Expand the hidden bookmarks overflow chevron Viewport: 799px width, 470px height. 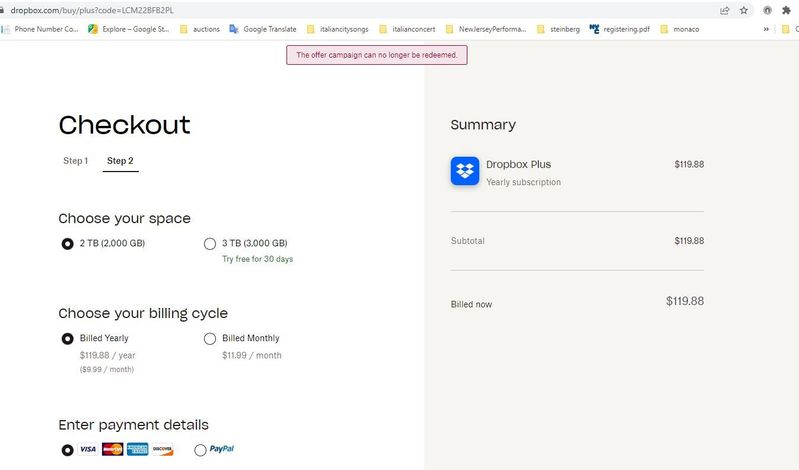[767, 29]
